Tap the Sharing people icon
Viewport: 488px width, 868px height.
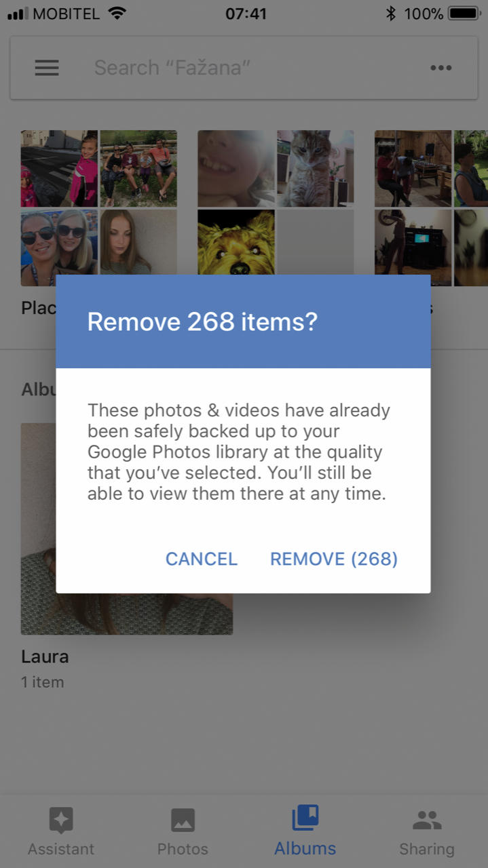pos(427,821)
